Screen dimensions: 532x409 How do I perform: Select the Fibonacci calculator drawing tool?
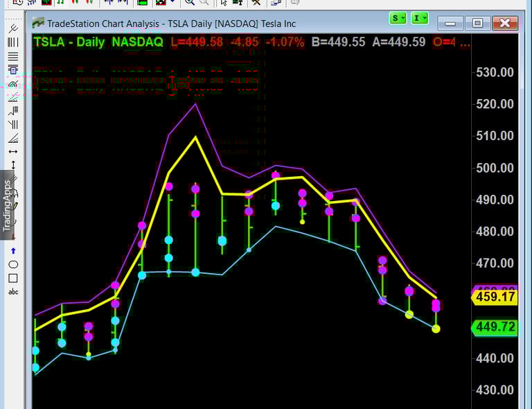13,70
